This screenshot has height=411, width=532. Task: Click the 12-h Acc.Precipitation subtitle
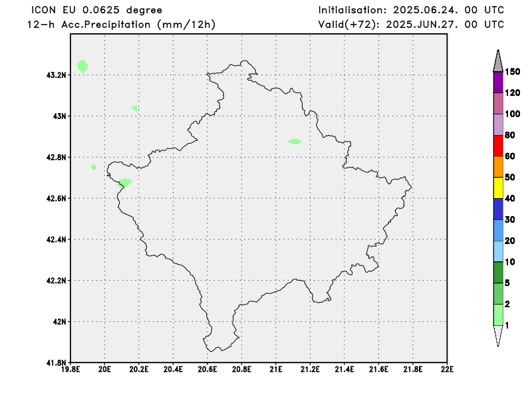coord(122,25)
